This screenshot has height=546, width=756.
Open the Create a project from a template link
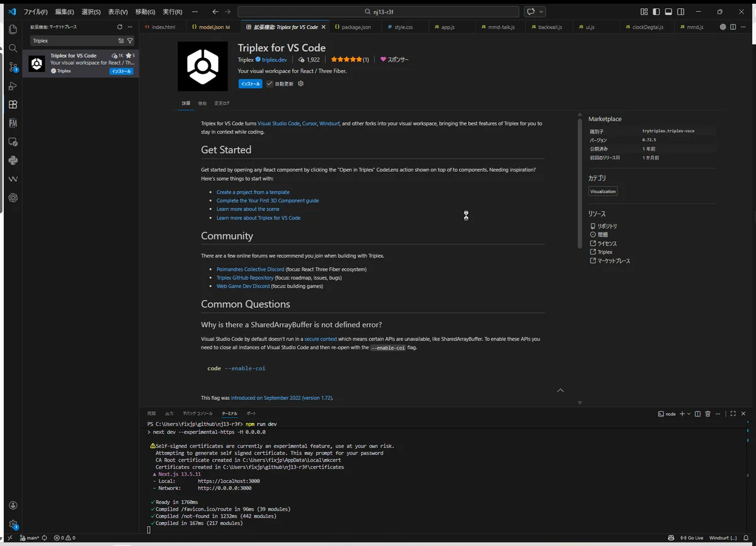253,192
